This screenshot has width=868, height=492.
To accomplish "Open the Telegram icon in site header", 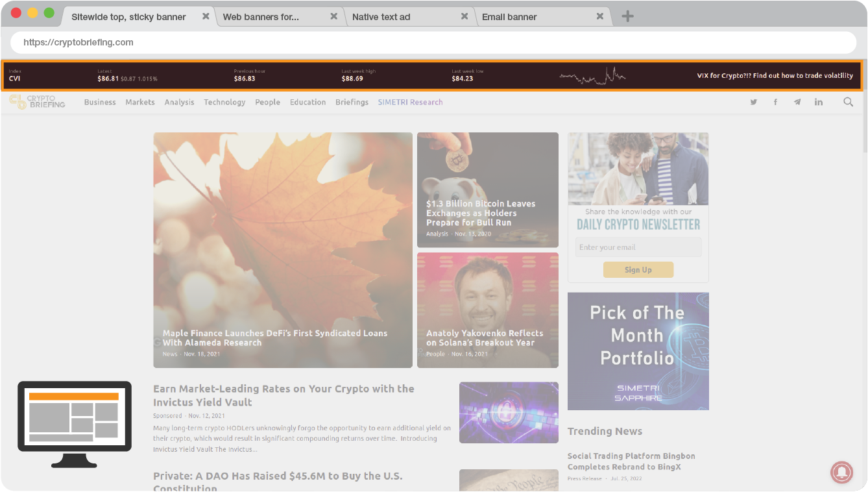I will [797, 102].
